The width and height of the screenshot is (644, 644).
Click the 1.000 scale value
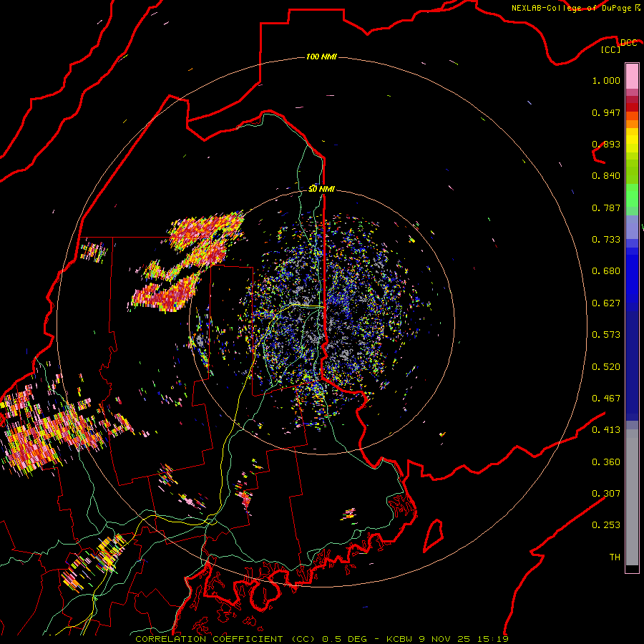pyautogui.click(x=606, y=81)
